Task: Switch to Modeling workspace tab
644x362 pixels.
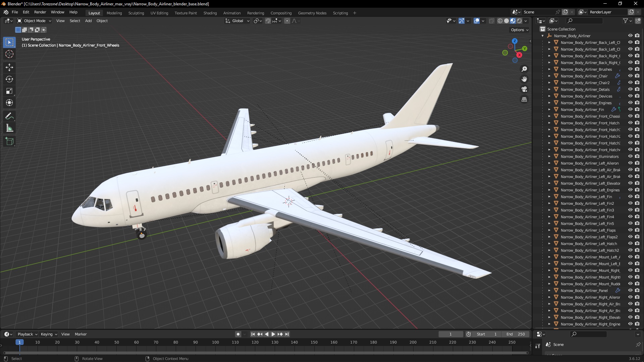Action: pyautogui.click(x=114, y=13)
